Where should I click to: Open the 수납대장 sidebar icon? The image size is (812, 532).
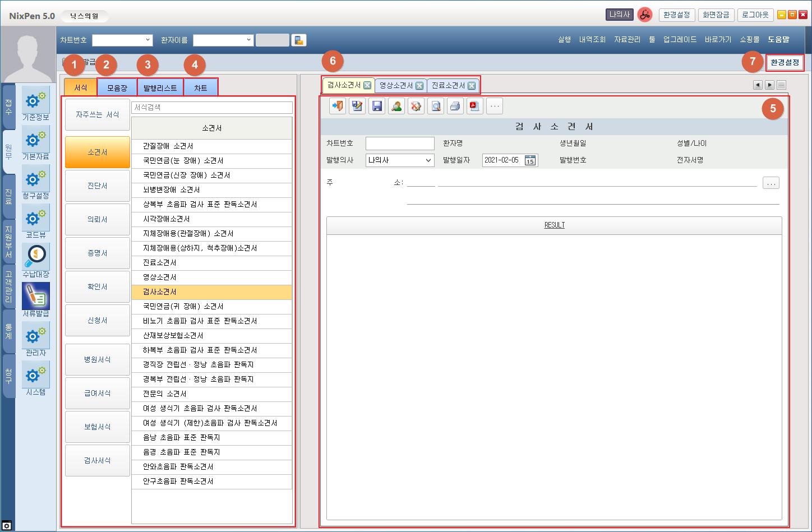(x=36, y=257)
